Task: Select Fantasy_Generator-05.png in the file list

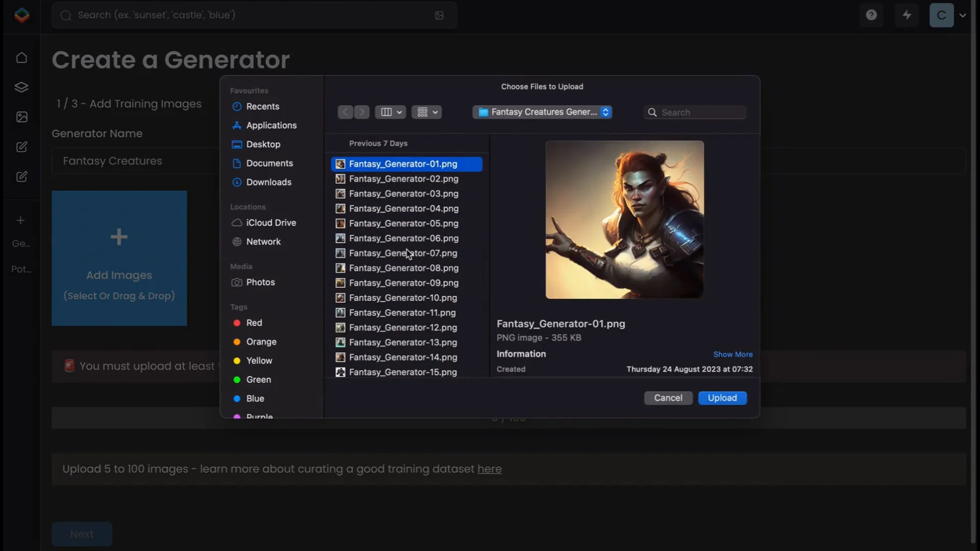Action: point(403,223)
